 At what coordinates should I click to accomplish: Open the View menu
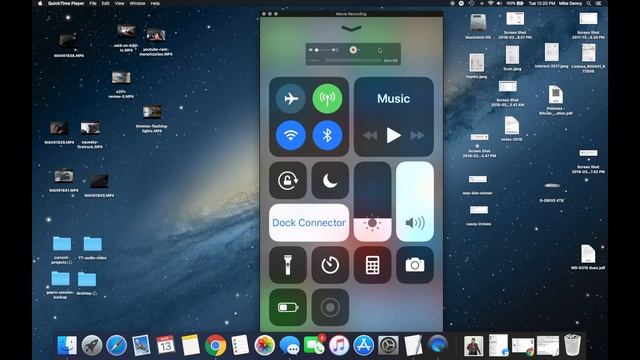(x=119, y=3)
